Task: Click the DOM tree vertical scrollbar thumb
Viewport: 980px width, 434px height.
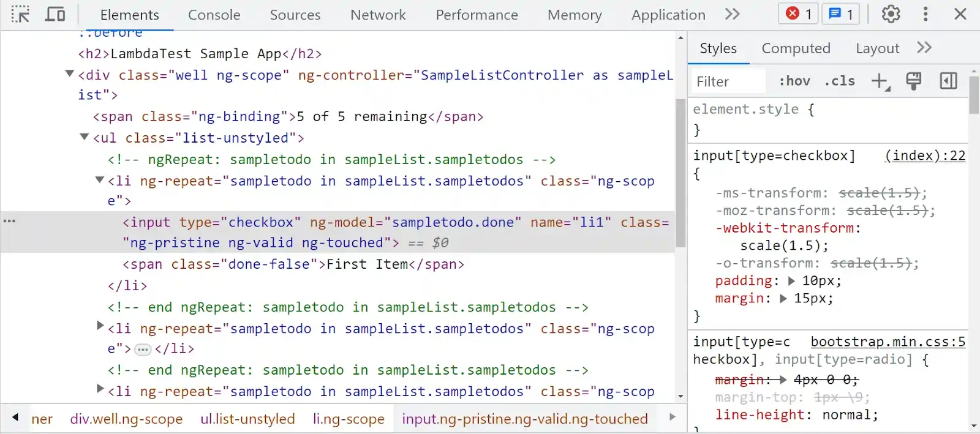Action: tap(680, 173)
